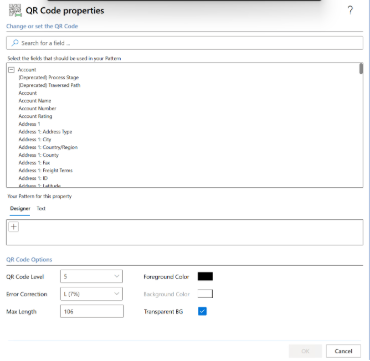
Task: Choose the Account Rating field
Action: (x=35, y=116)
